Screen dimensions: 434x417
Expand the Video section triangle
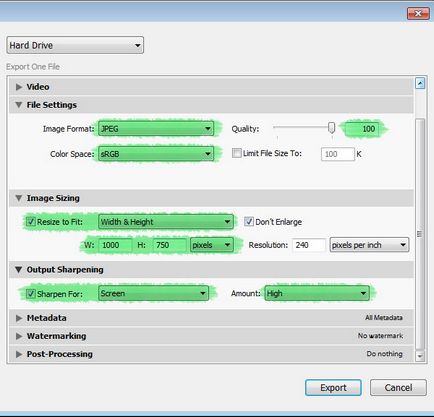point(19,87)
